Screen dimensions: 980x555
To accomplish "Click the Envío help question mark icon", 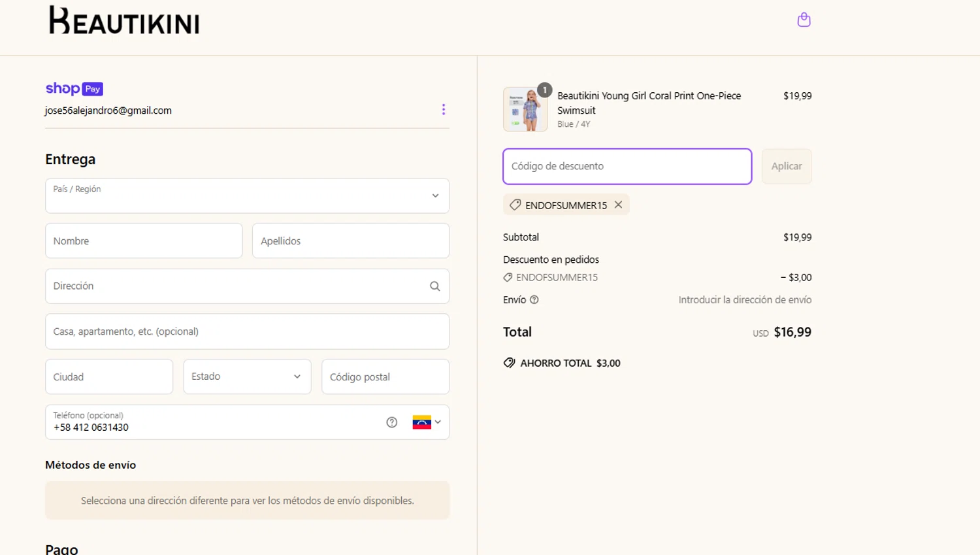I will click(534, 300).
